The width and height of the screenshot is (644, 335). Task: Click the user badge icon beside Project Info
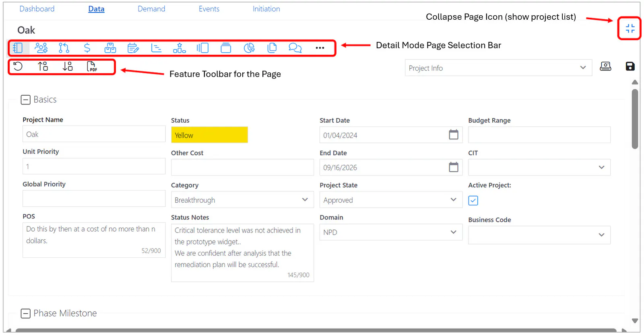click(605, 66)
